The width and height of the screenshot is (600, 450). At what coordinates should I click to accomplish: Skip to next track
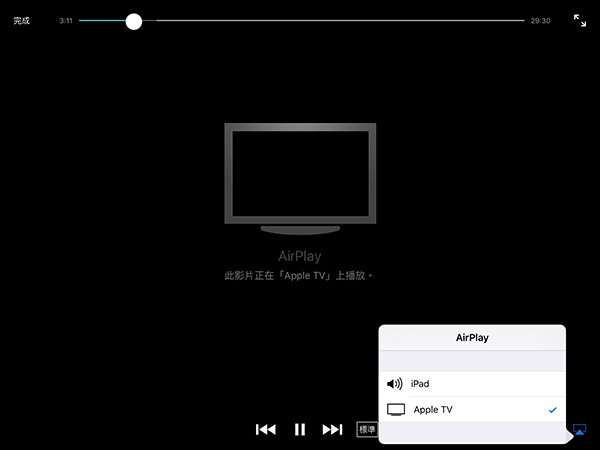[x=332, y=429]
